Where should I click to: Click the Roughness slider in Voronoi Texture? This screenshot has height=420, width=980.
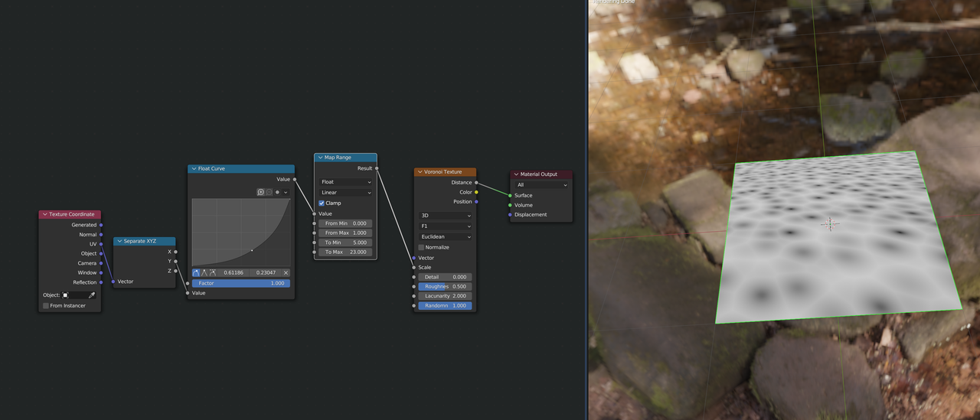[x=445, y=286]
